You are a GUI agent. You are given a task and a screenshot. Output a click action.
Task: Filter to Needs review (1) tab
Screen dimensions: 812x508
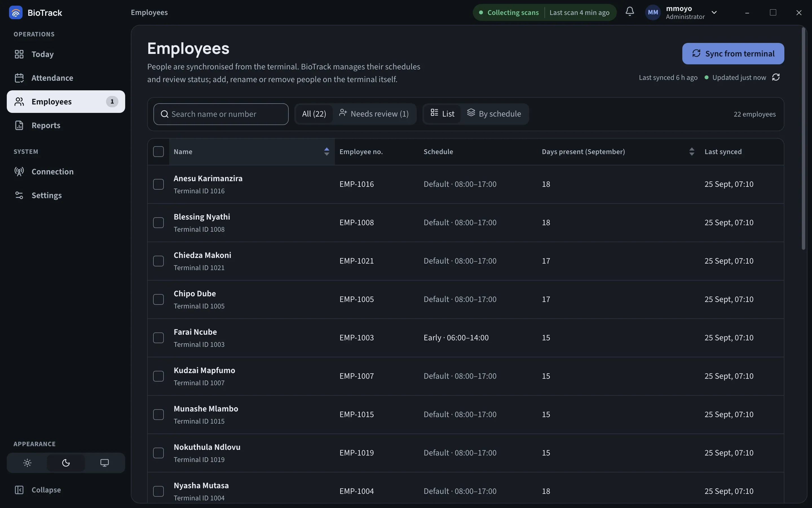click(x=374, y=114)
